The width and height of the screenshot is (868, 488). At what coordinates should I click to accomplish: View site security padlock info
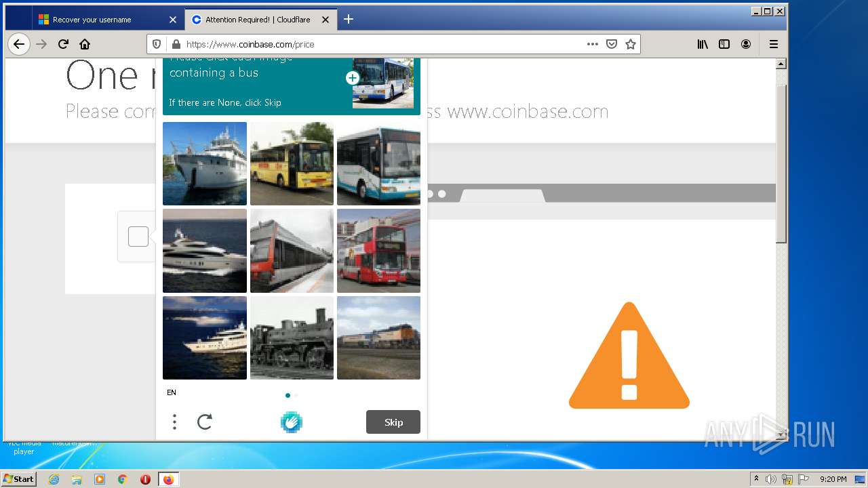176,44
